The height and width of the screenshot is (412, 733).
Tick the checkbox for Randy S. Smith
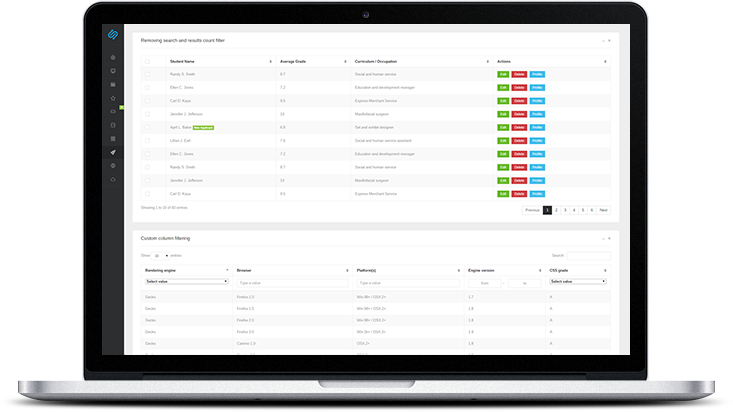tap(148, 74)
